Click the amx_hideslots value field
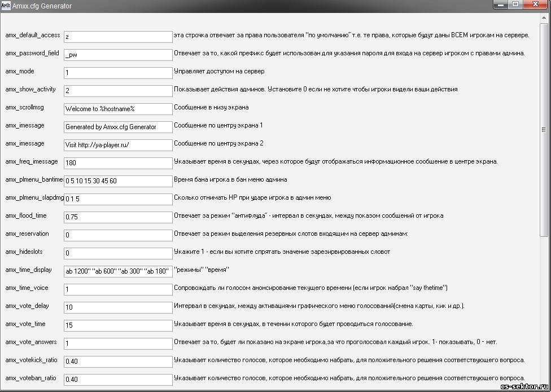551x392 pixels. (x=118, y=253)
